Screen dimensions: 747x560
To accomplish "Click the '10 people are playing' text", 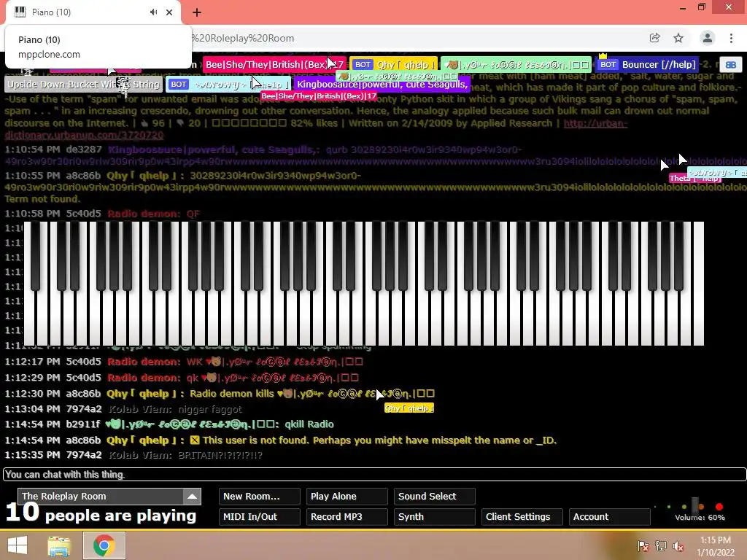I will click(101, 513).
